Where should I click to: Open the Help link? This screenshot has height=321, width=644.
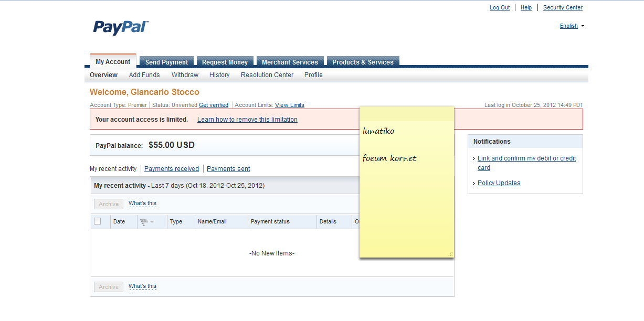click(x=526, y=7)
